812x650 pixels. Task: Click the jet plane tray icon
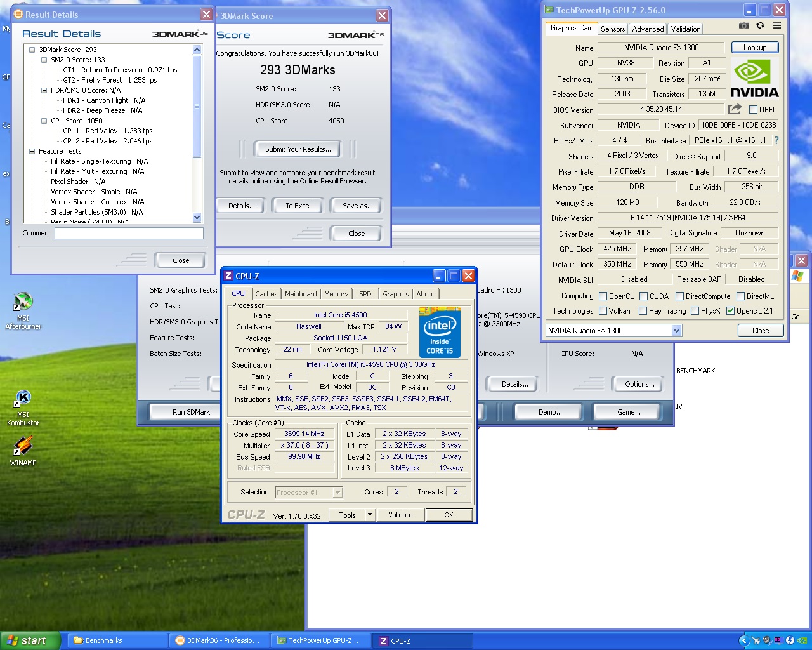coord(756,640)
